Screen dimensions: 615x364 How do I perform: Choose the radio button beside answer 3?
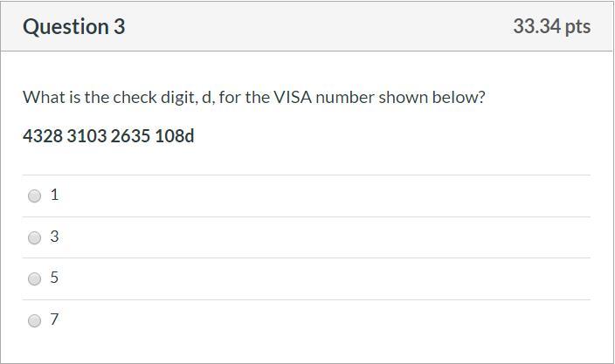(35, 237)
